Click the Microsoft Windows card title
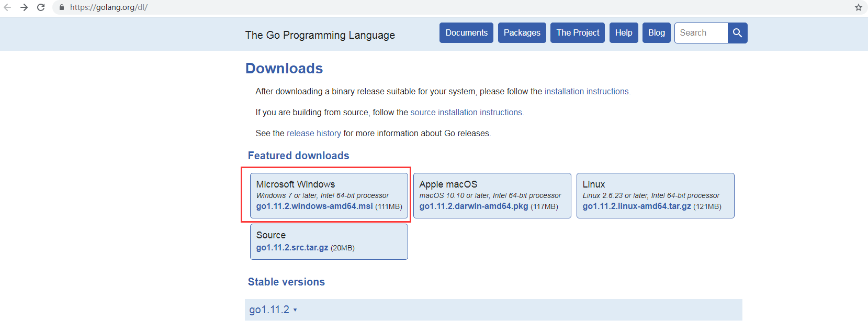This screenshot has height=330, width=868. coord(296,184)
